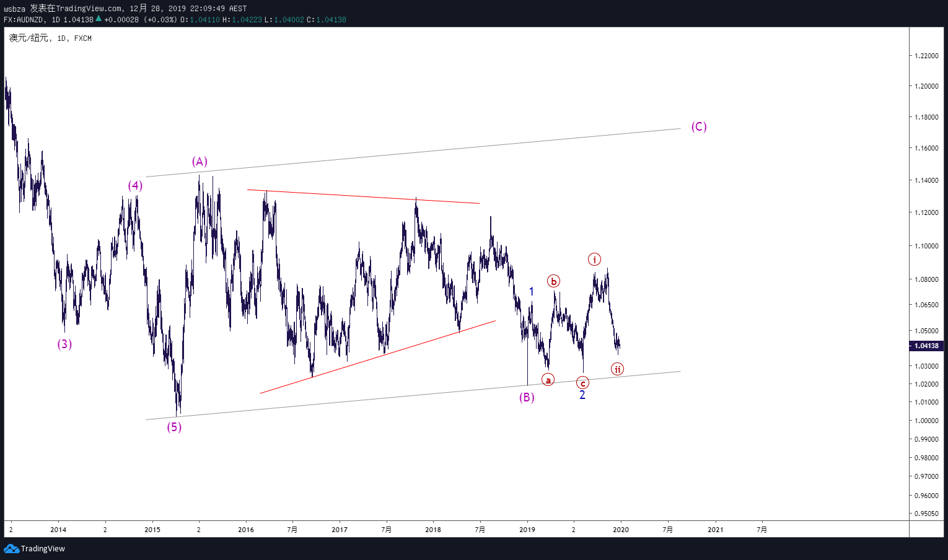948x560 pixels.
Task: Click the +0.00028 price change value
Action: [121, 19]
